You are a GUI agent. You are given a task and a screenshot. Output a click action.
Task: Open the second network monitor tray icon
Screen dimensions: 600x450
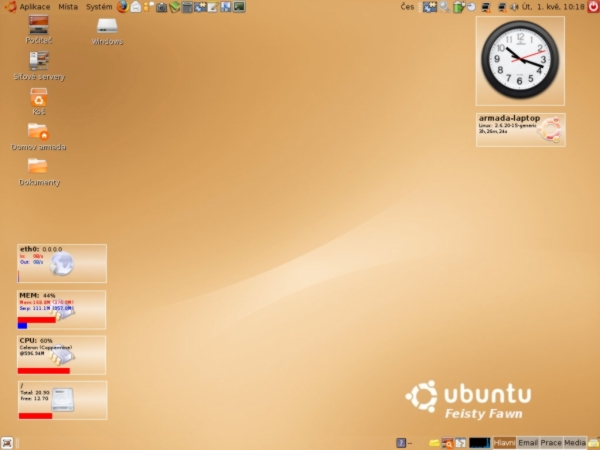(502, 7)
